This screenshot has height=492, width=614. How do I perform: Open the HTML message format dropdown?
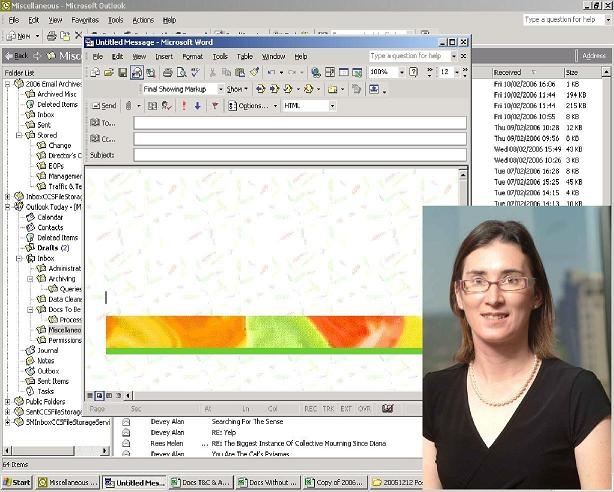(332, 106)
